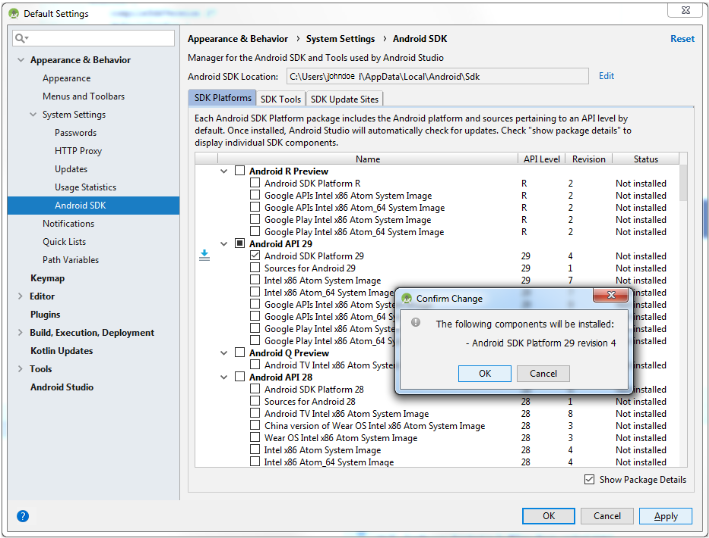Click the Edit link for SDK location

tap(606, 76)
